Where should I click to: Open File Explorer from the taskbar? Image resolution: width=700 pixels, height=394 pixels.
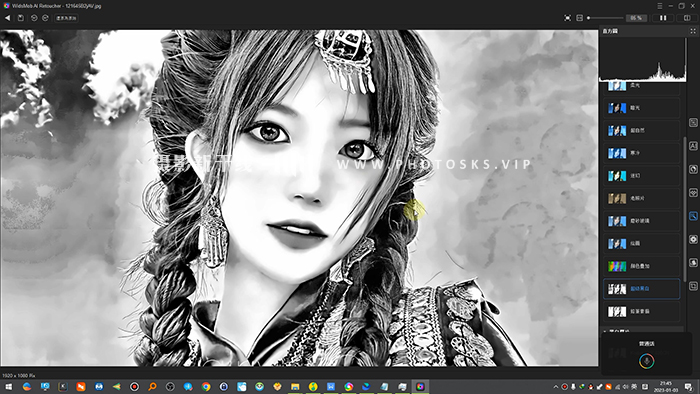(295, 386)
